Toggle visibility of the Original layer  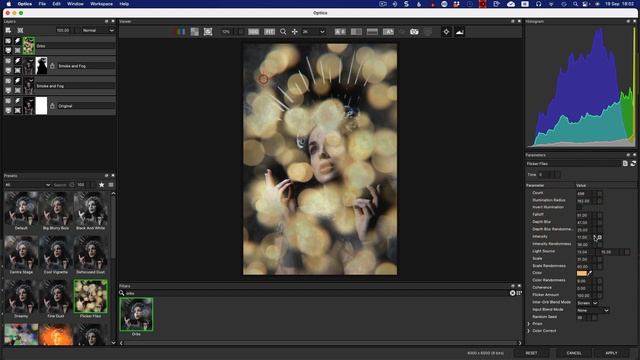(8, 101)
